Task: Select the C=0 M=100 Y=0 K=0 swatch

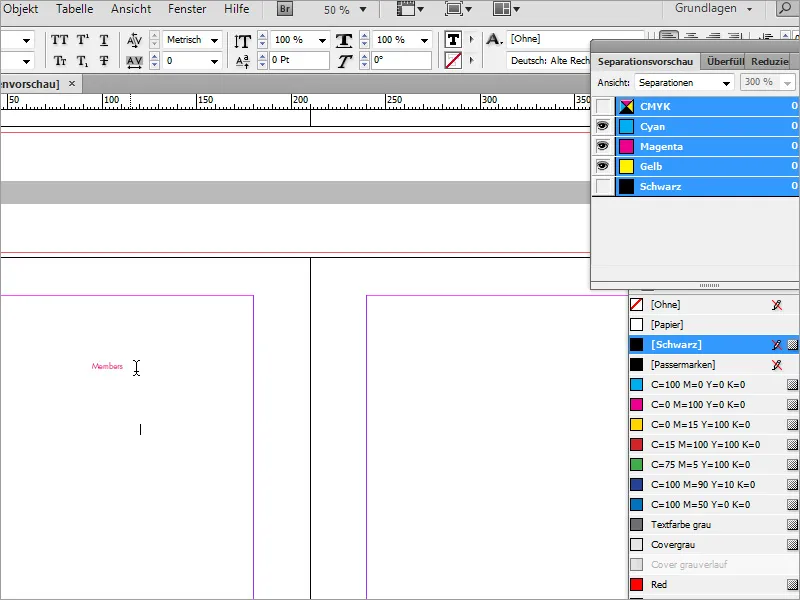Action: tap(713, 405)
